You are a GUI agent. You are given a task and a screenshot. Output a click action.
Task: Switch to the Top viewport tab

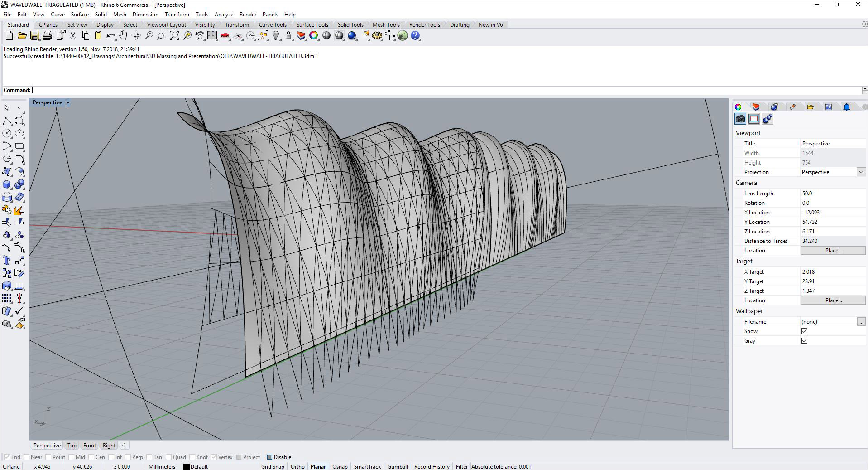pos(72,446)
